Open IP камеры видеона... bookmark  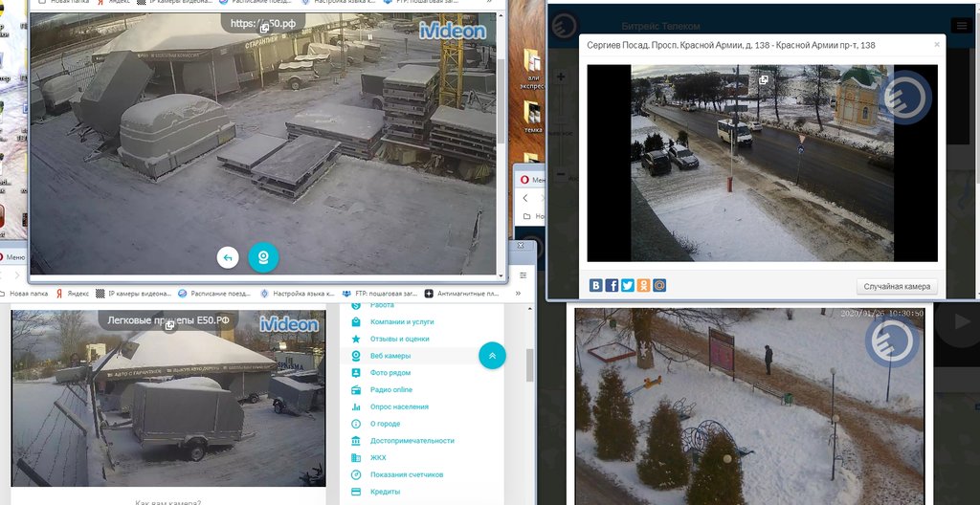click(134, 293)
